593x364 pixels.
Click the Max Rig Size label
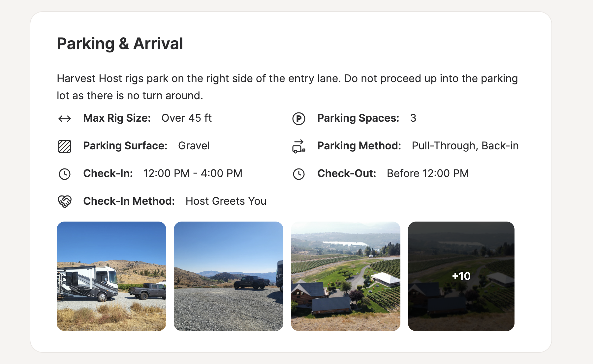click(x=117, y=118)
